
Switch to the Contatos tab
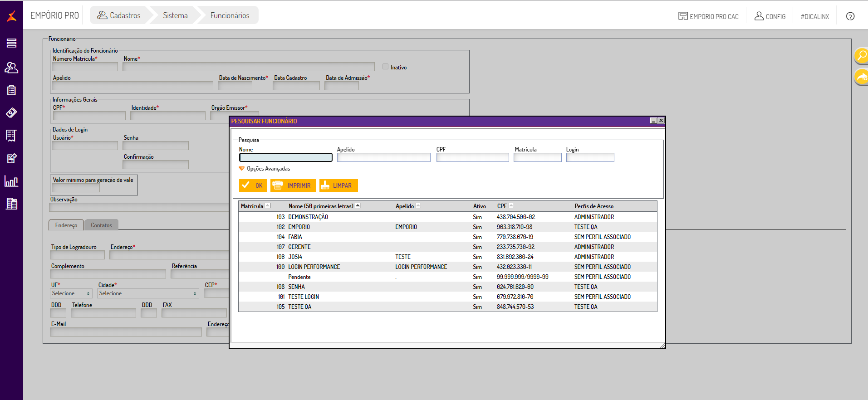click(101, 225)
